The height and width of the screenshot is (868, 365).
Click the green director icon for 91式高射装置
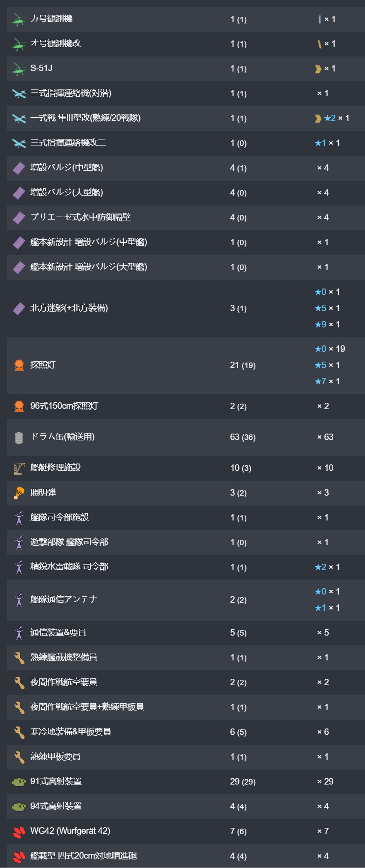(x=19, y=782)
